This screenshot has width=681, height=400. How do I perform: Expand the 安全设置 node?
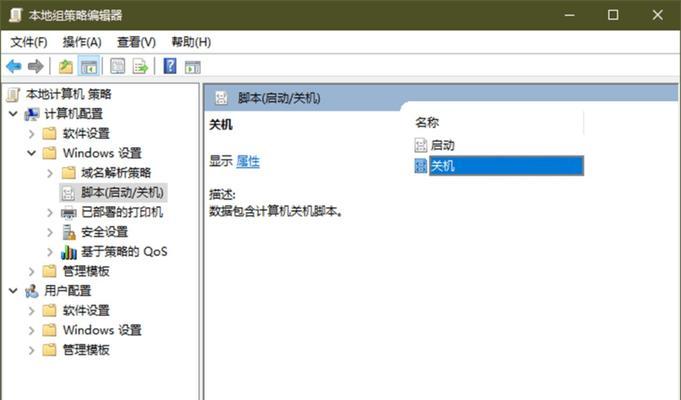point(50,232)
